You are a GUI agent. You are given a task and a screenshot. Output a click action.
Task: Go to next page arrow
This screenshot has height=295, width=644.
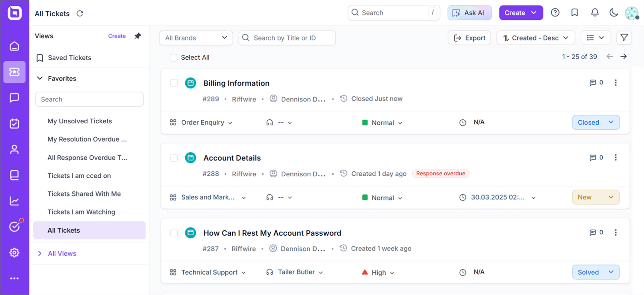pos(624,56)
